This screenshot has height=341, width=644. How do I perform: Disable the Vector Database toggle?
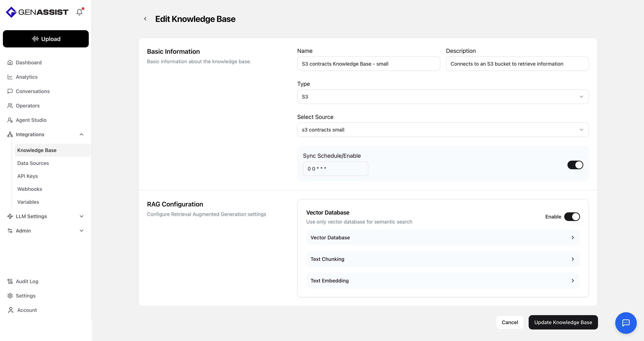point(572,217)
